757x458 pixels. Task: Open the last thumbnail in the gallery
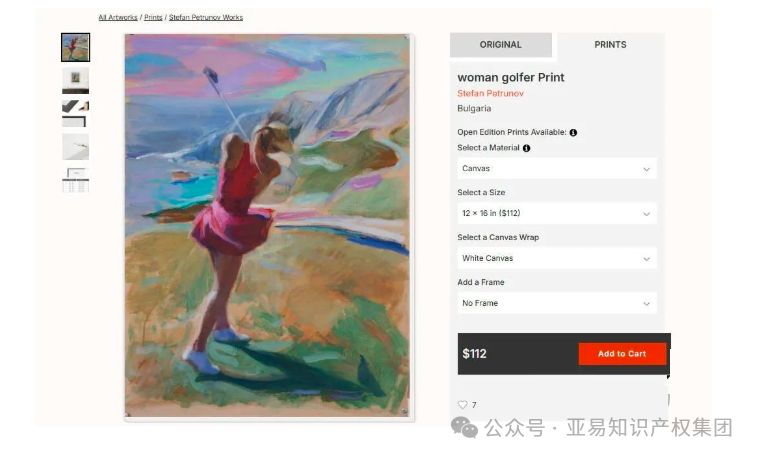click(x=75, y=180)
